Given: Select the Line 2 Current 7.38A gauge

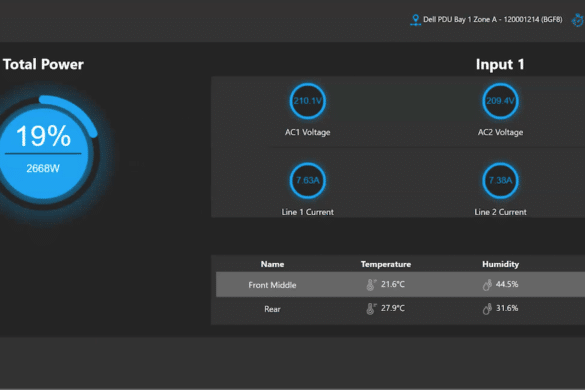Looking at the screenshot, I should click(500, 181).
